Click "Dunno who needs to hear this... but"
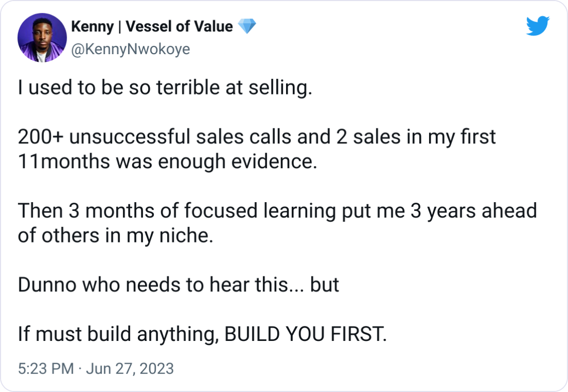The height and width of the screenshot is (392, 568). [x=178, y=285]
